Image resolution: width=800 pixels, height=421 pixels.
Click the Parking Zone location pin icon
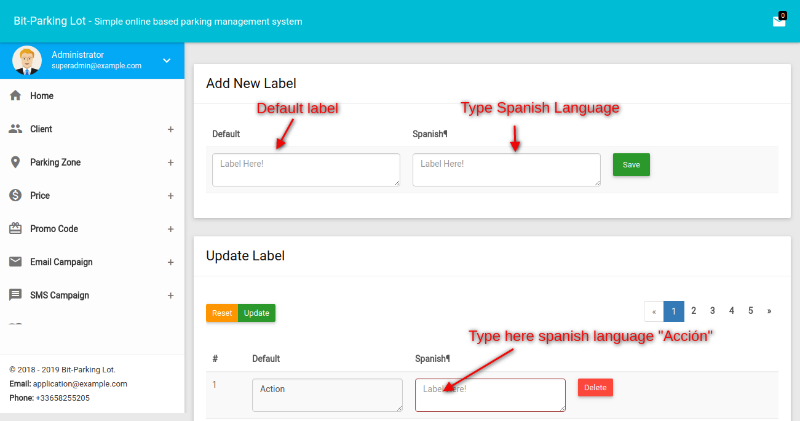(15, 162)
